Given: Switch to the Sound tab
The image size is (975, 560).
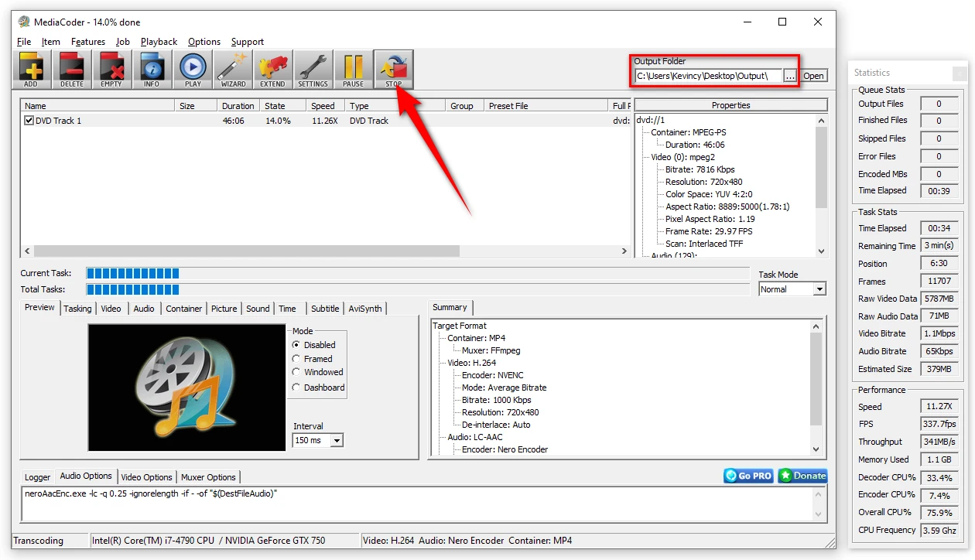Looking at the screenshot, I should point(258,309).
